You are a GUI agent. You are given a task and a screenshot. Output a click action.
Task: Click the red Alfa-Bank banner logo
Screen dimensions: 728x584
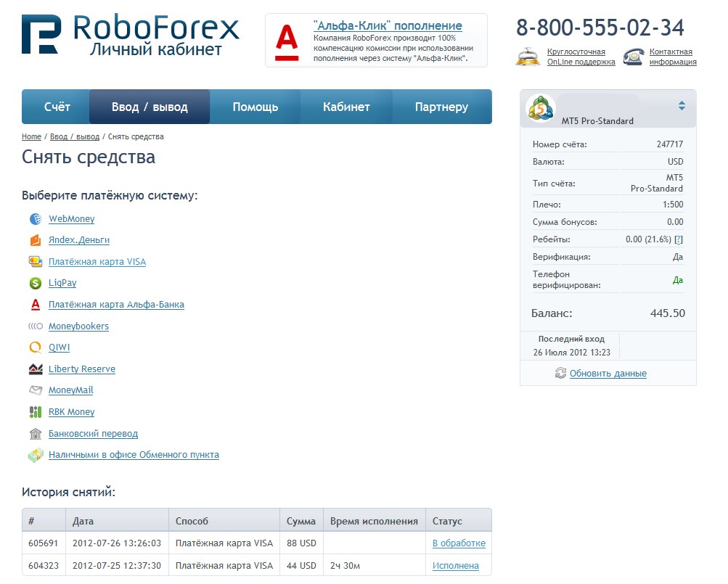coord(287,44)
